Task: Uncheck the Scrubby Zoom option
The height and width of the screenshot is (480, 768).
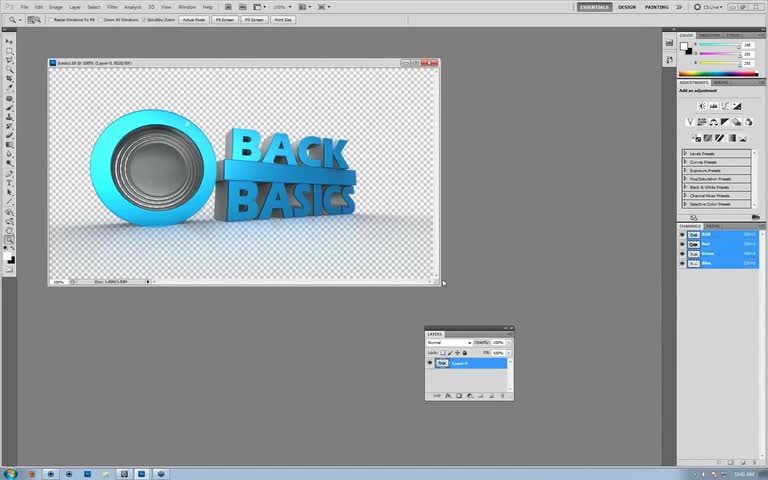Action: pos(144,20)
